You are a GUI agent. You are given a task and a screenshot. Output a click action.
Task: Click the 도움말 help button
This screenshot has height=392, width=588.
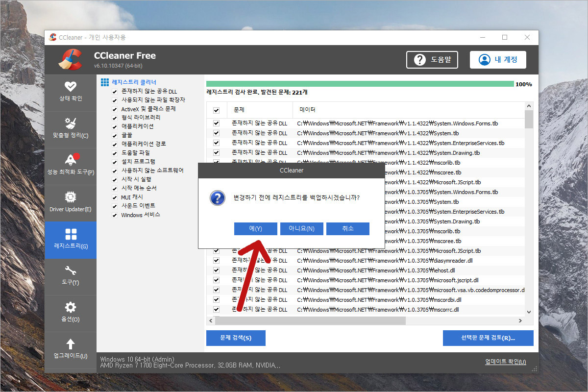432,60
